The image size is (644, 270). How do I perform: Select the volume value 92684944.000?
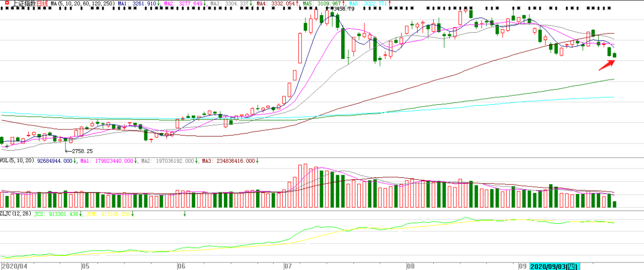pos(55,161)
